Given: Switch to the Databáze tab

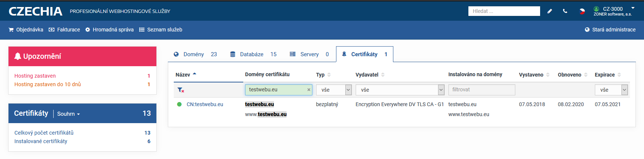Looking at the screenshot, I should (x=252, y=54).
